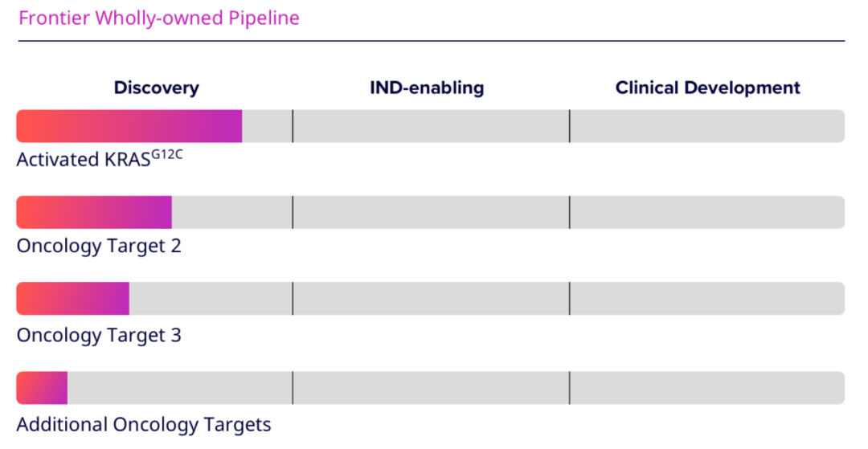This screenshot has height=449, width=868.
Task: Click the gradient fill of Oncology Target 3 bar
Action: 72,299
